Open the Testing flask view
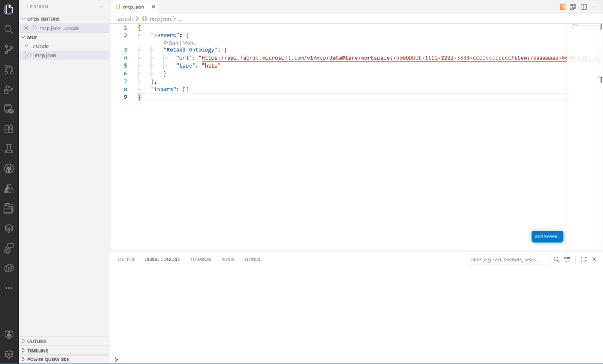This screenshot has width=603, height=364. pos(9,149)
